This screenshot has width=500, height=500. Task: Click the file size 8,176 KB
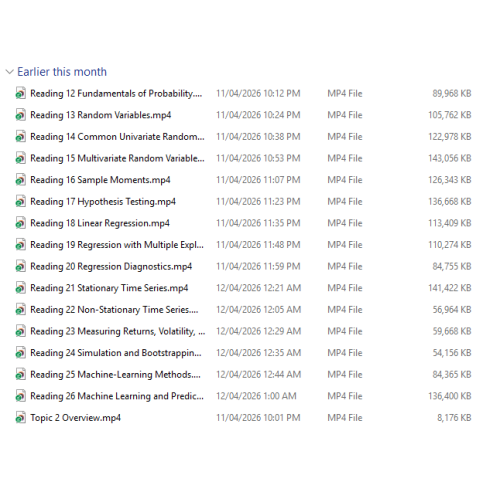coord(454,418)
